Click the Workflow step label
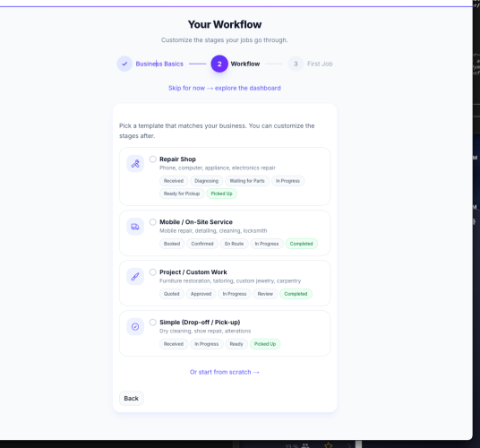Viewport: 480px width, 448px height. [x=245, y=64]
